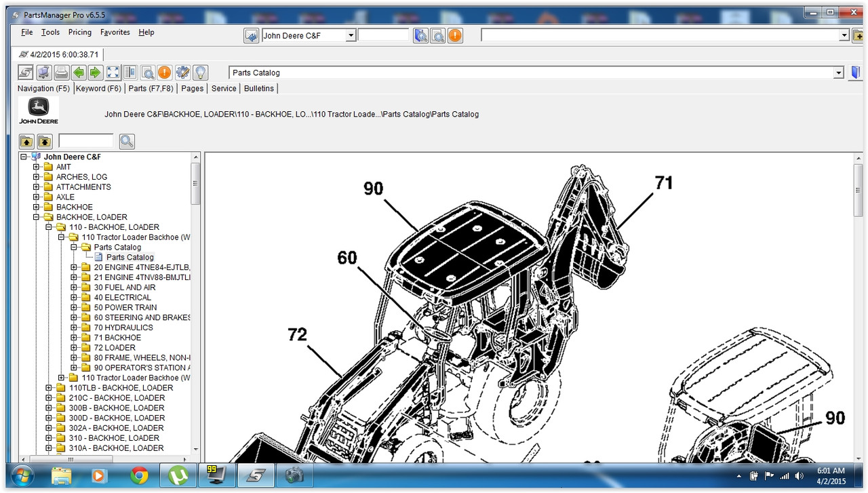868x493 pixels.
Task: Switch to the Service tab
Action: pyautogui.click(x=224, y=88)
